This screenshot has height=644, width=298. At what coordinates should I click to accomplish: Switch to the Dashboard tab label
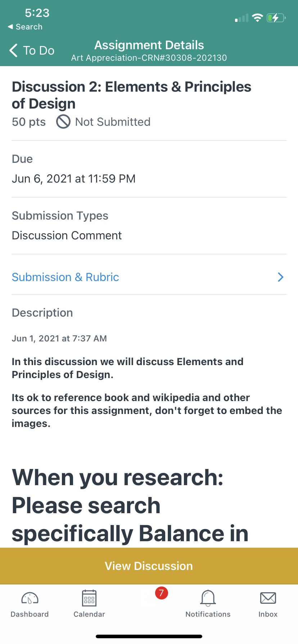tap(30, 614)
